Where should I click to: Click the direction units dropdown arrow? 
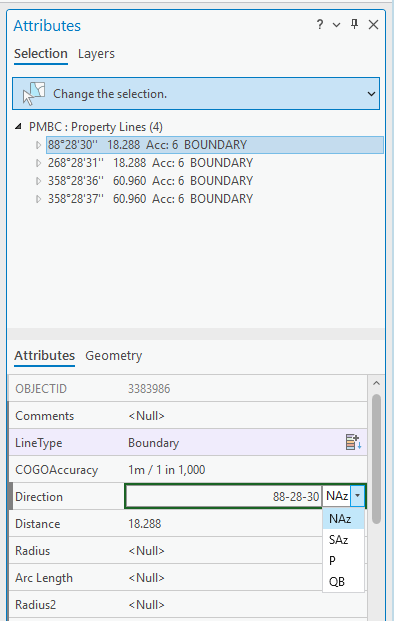[x=358, y=495]
